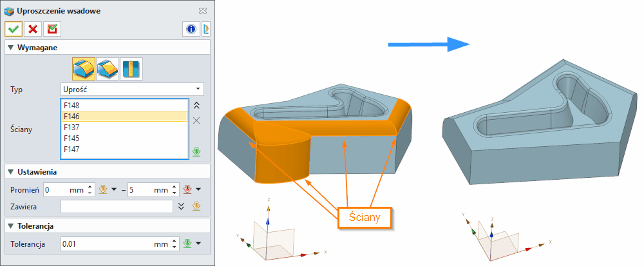
Task: Open the blue info help icon
Action: point(191,29)
